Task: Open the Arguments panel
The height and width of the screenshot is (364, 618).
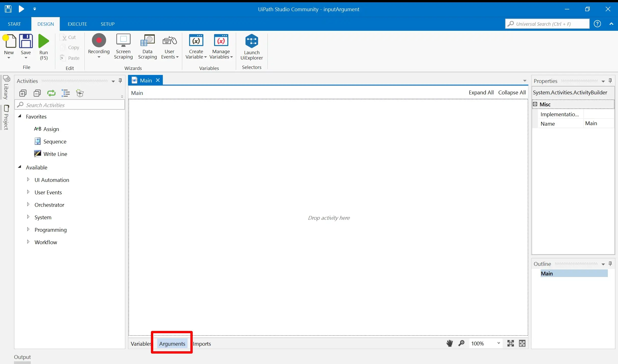Action: click(172, 344)
